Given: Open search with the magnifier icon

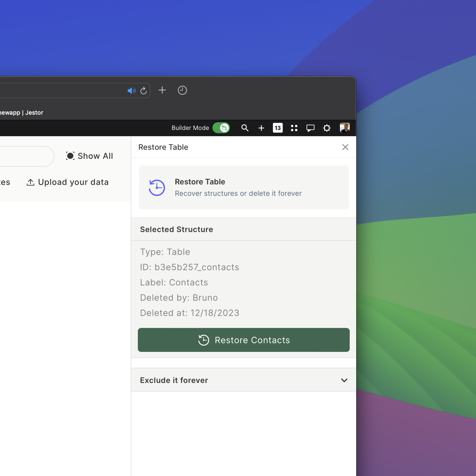Looking at the screenshot, I should click(x=245, y=128).
